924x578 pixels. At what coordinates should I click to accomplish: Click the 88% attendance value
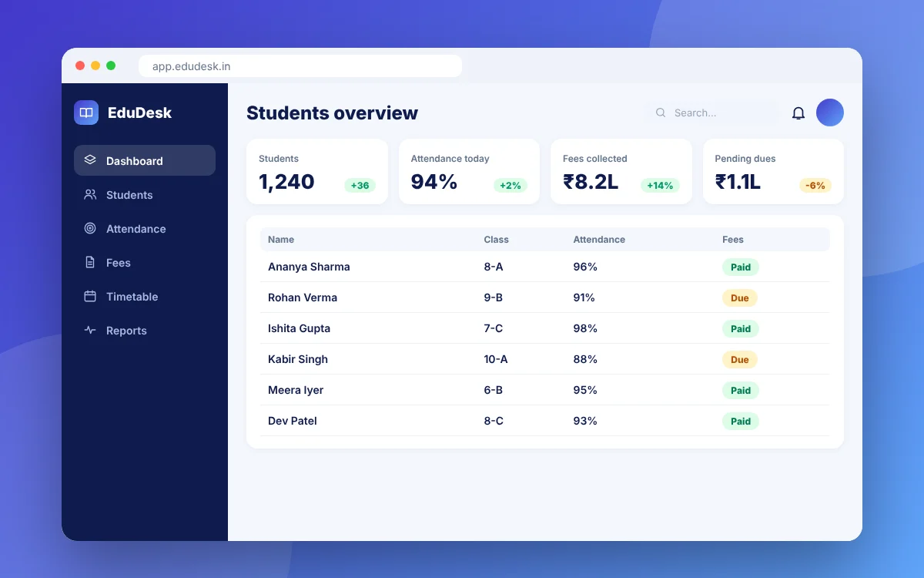tap(585, 359)
